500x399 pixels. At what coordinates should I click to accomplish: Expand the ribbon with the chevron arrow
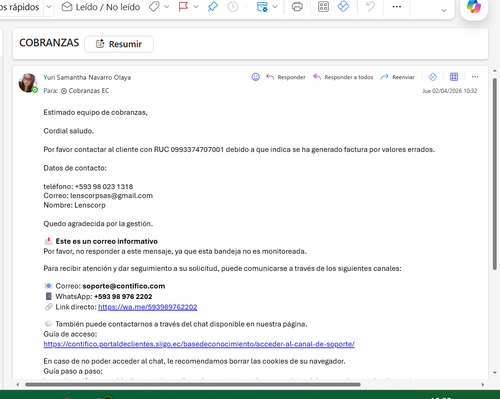tap(444, 10)
